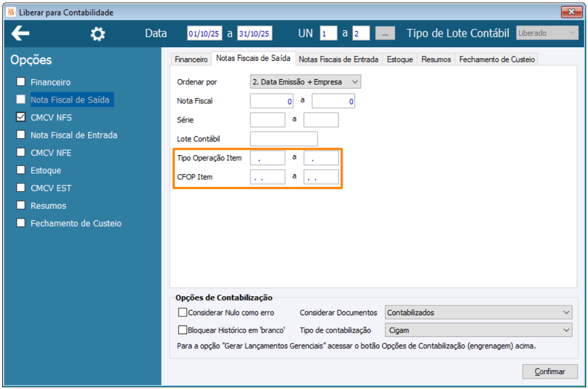Enable the CMCV EST checkbox

point(21,188)
